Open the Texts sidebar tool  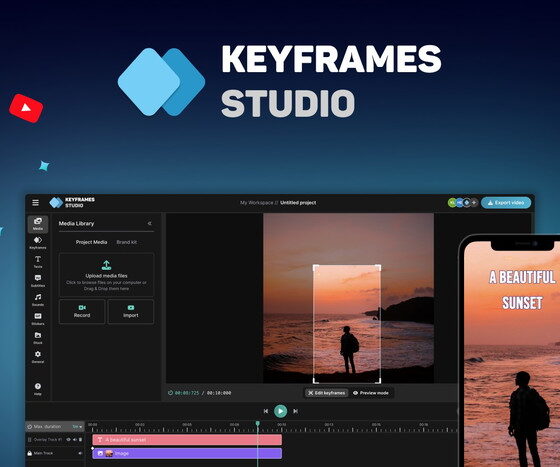(38, 262)
